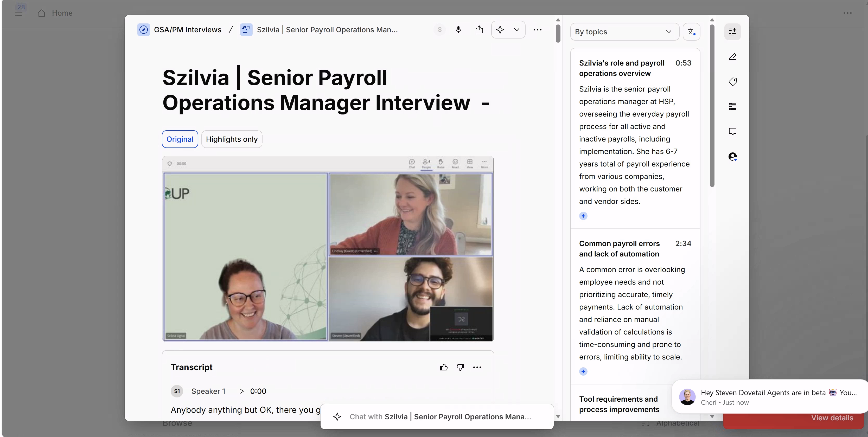Open Szilvia's role and payroll operations topic
The height and width of the screenshot is (437, 868).
[622, 68]
